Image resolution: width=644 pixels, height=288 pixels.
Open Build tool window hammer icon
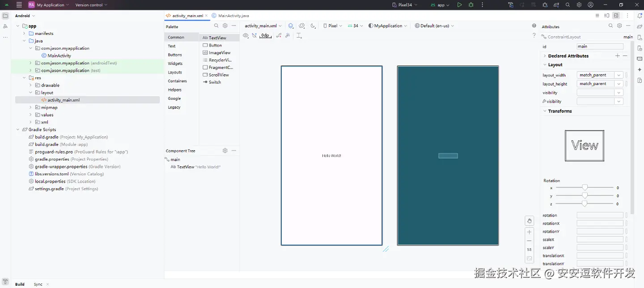point(5,281)
